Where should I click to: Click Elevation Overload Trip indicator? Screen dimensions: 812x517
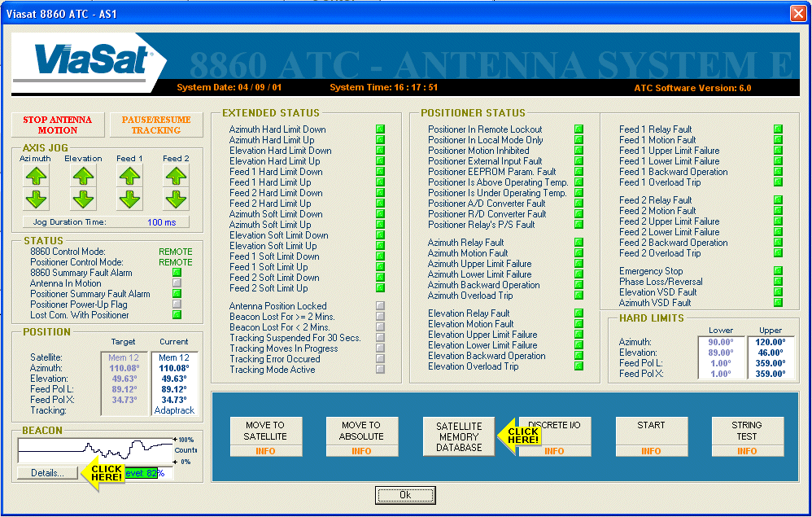[x=579, y=366]
